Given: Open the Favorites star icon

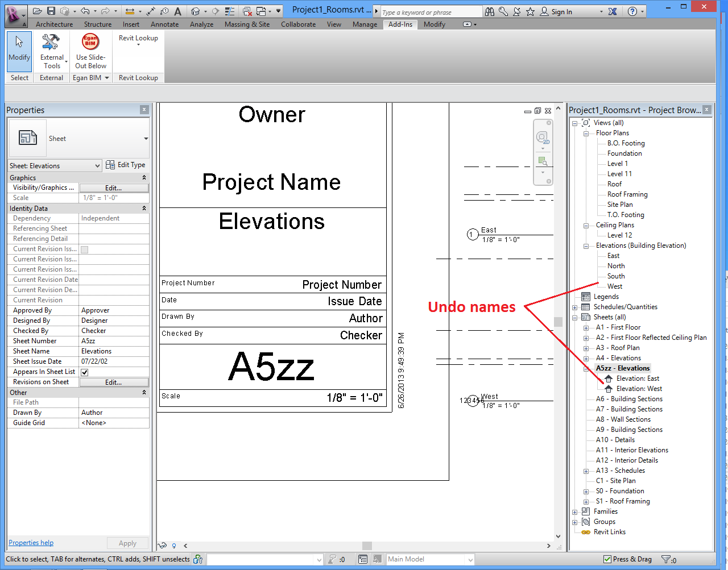Looking at the screenshot, I should 530,11.
